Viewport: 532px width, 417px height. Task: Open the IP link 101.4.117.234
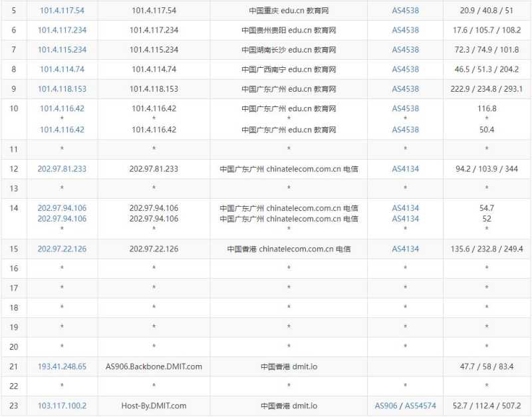(63, 30)
